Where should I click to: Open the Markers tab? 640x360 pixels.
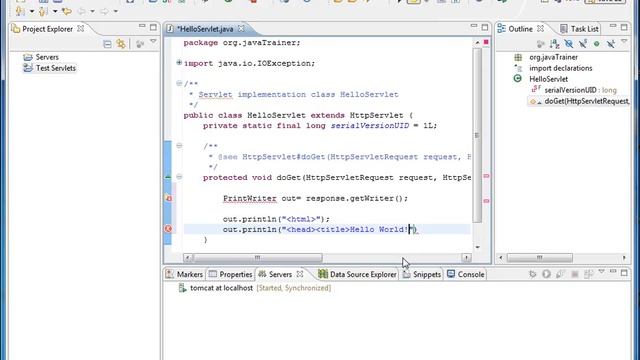(184, 274)
